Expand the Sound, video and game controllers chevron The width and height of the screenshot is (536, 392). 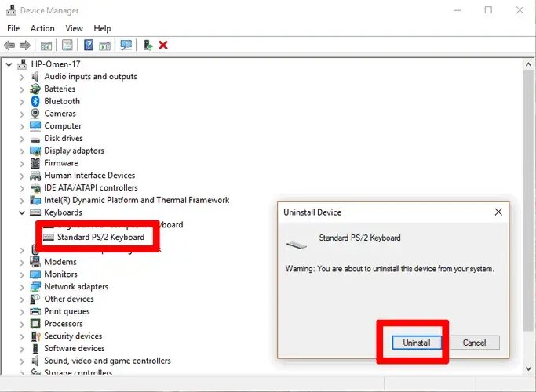point(22,361)
